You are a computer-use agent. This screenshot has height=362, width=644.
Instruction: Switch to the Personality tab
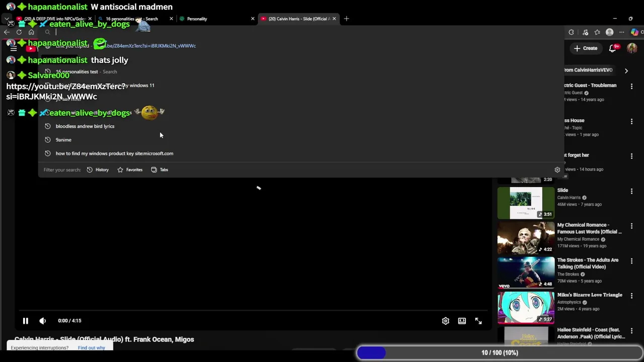point(216,19)
